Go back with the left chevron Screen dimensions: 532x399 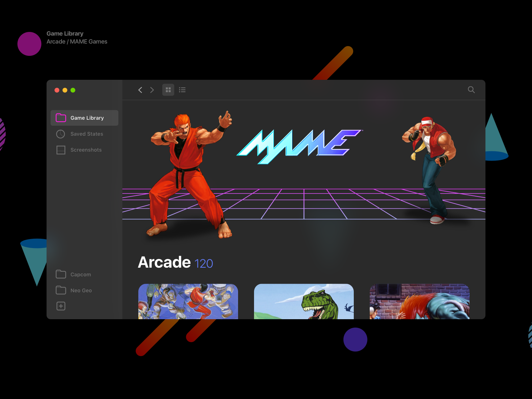[x=140, y=90]
